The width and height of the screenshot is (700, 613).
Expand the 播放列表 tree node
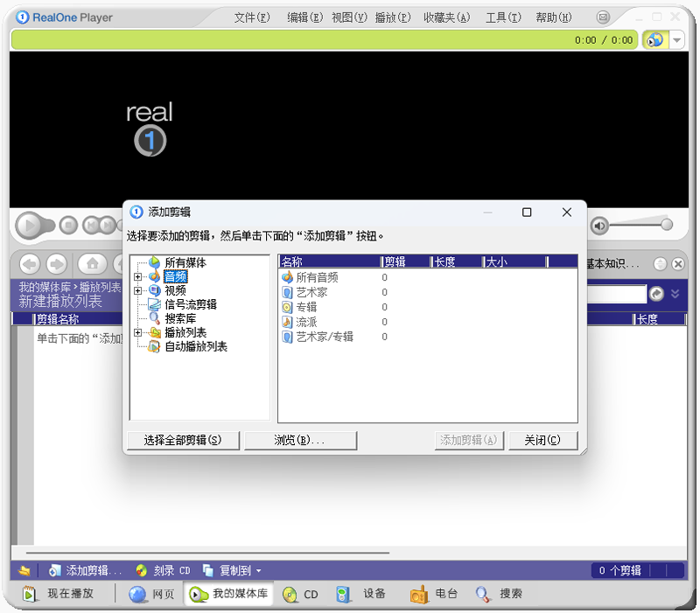(137, 333)
